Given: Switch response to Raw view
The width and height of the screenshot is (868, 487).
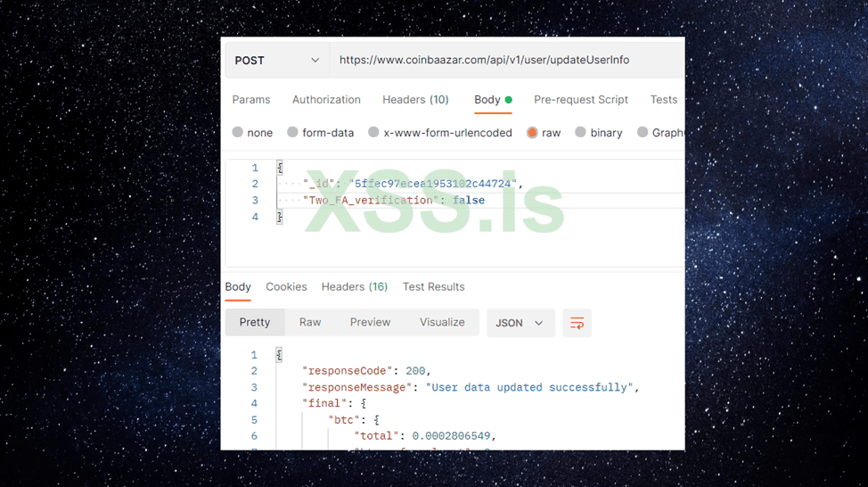Looking at the screenshot, I should 310,323.
